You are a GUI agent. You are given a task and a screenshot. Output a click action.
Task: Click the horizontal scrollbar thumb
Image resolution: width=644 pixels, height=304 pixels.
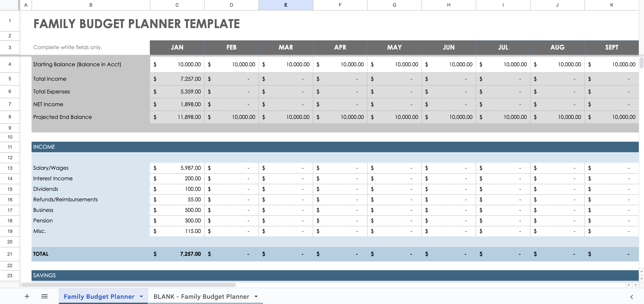[129, 285]
